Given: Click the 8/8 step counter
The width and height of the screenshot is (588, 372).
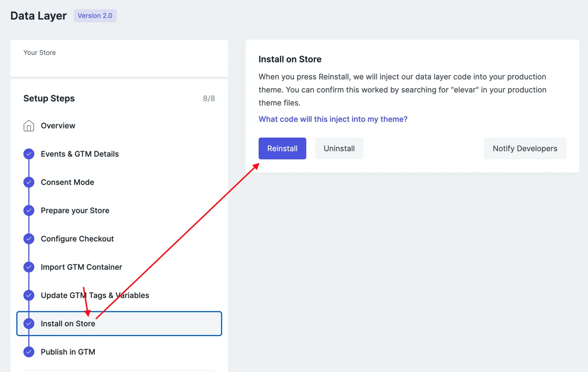Looking at the screenshot, I should tap(209, 98).
